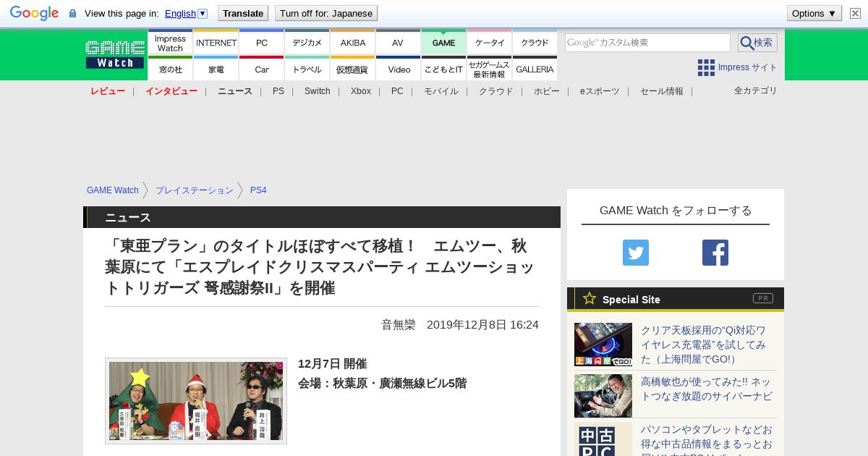
Task: Open the PC category in nav bar
Action: point(397,91)
